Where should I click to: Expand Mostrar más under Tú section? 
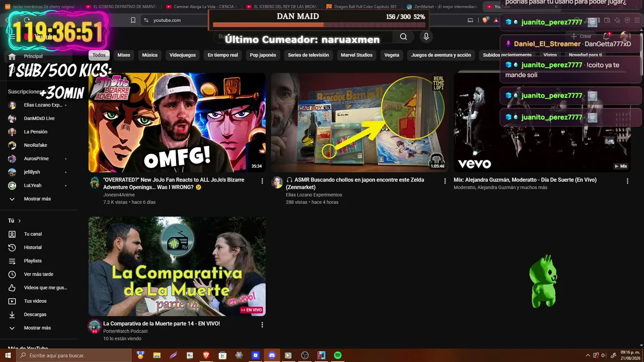point(37,328)
